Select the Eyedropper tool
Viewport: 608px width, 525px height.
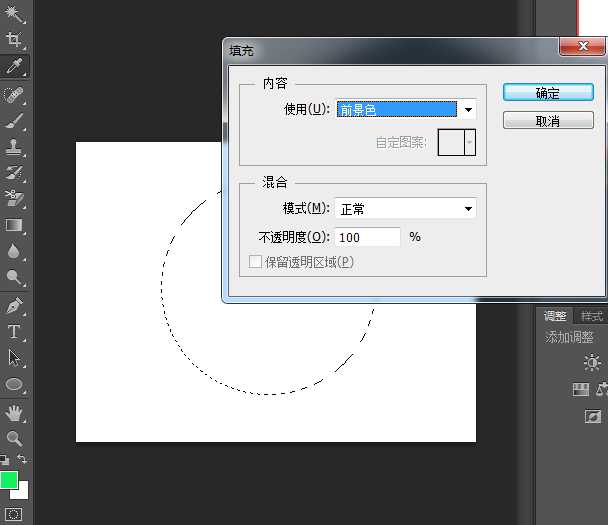point(14,66)
